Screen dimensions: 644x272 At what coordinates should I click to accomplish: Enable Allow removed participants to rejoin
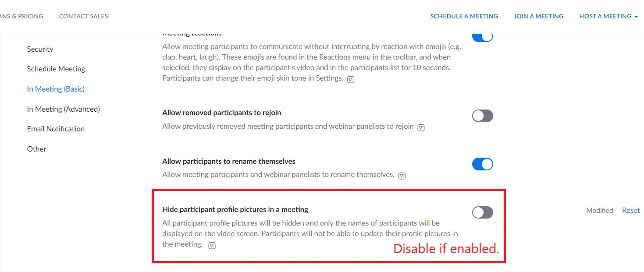pos(482,116)
